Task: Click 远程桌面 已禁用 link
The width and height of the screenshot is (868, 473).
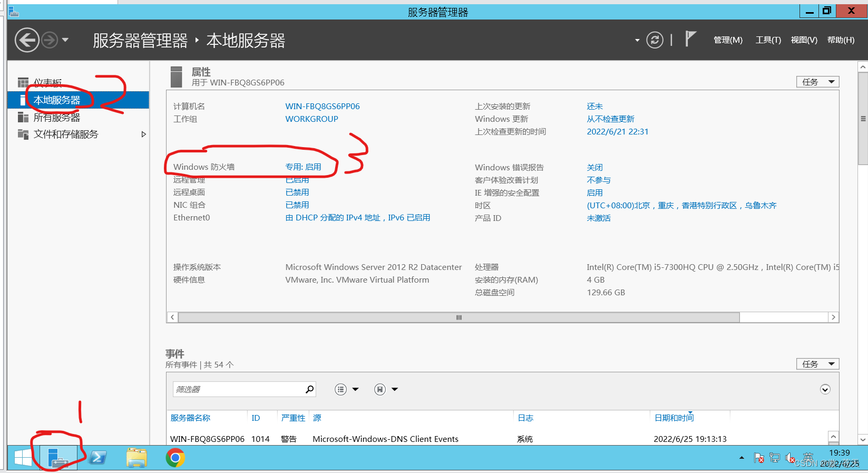Action: pos(297,192)
